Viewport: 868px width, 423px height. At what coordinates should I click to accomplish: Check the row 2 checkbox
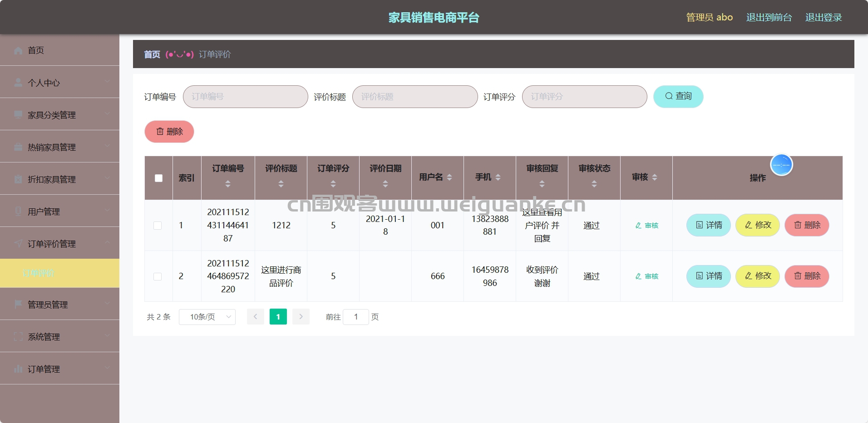(158, 276)
